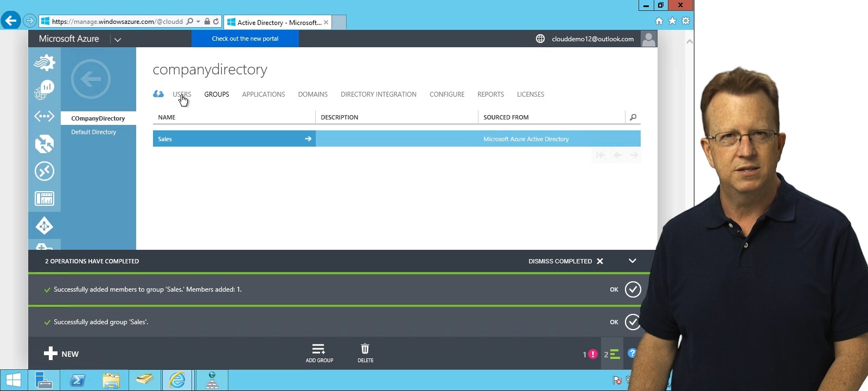This screenshot has height=391, width=868.
Task: Click the address bar search magnifier
Action: click(x=190, y=22)
